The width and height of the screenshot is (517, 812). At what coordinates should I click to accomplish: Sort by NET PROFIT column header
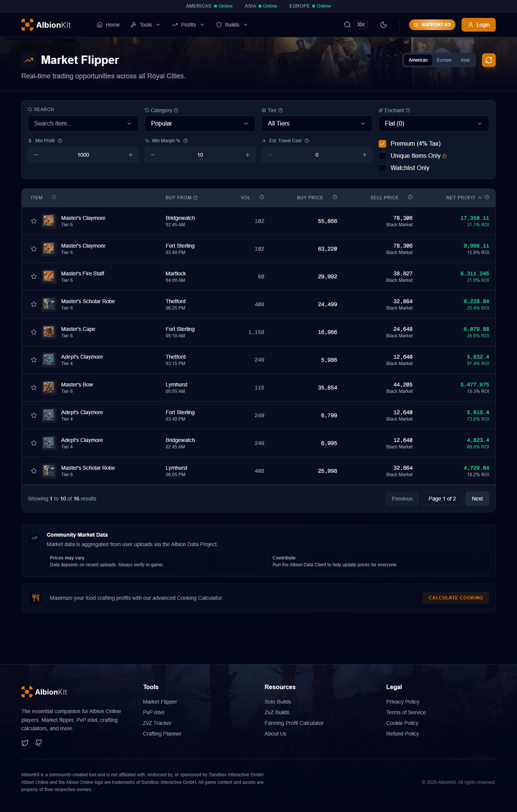pyautogui.click(x=464, y=198)
